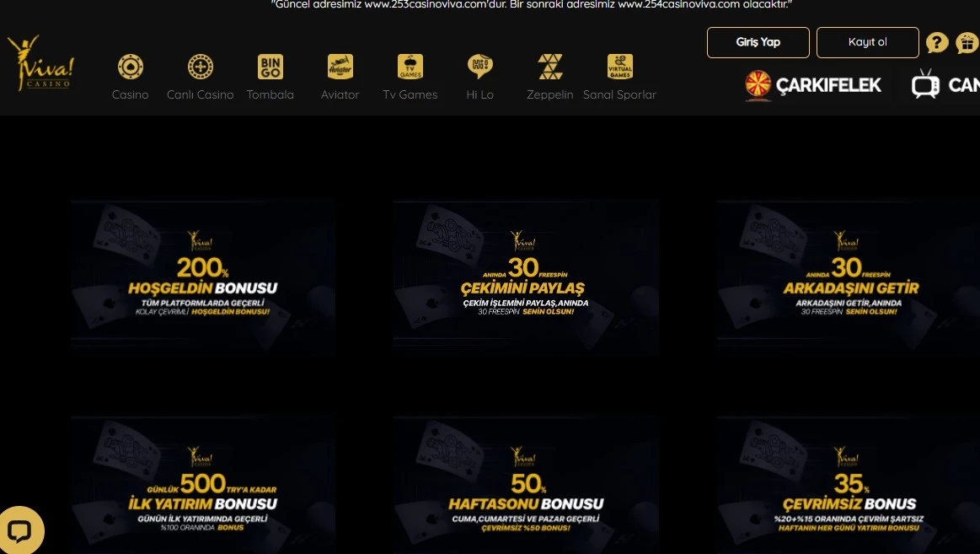Open the ÇARKIFELEK banner text link
The height and width of the screenshot is (554, 980).
click(828, 85)
